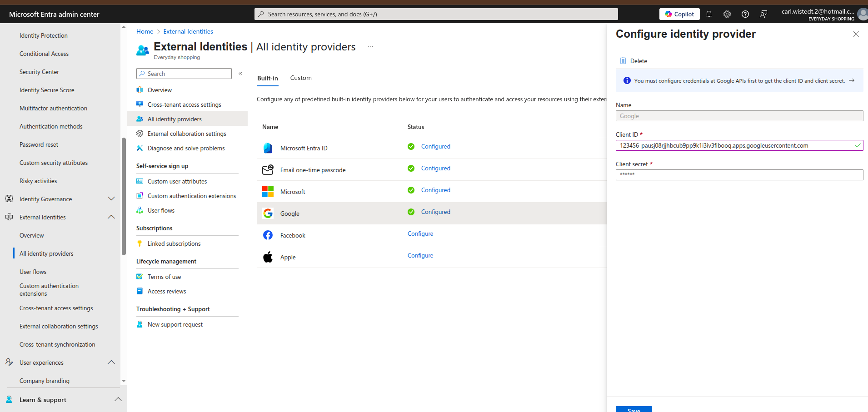Viewport: 868px width, 412px height.
Task: Click User experiences icon in left navigation
Action: [9, 362]
